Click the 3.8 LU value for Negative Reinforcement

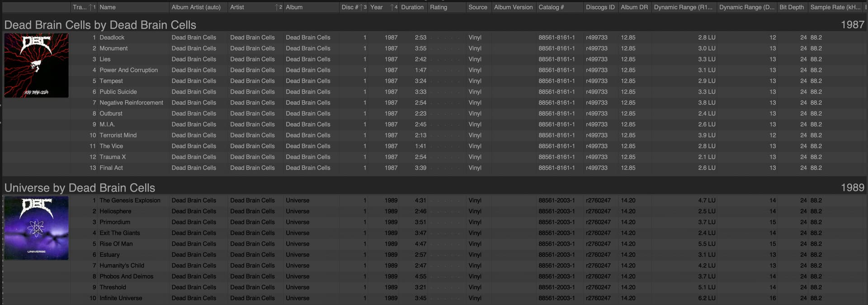707,103
